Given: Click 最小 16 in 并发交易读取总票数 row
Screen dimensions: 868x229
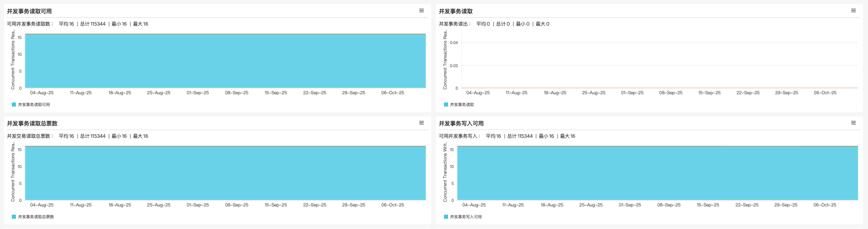Looking at the screenshot, I should [119, 136].
